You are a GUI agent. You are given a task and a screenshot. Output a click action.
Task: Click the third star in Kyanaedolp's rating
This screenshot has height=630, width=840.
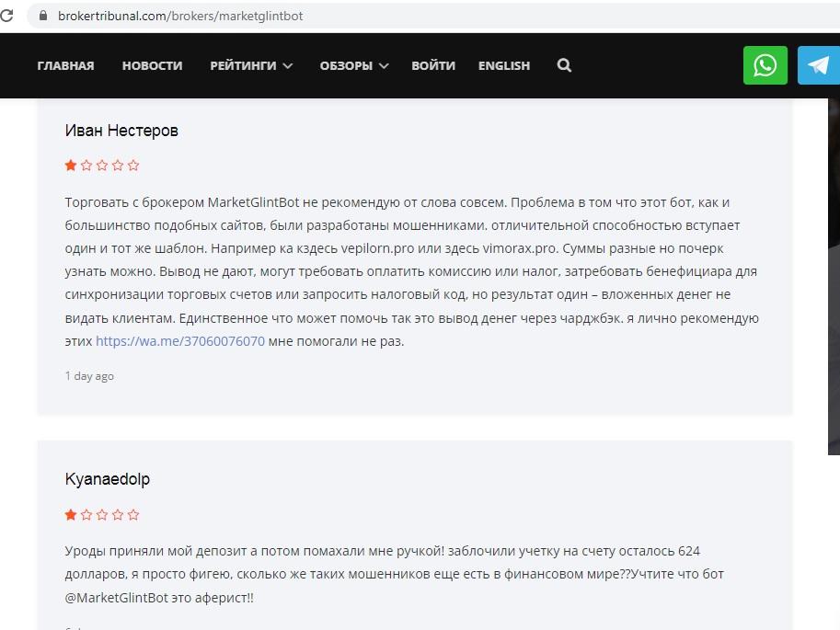[102, 515]
